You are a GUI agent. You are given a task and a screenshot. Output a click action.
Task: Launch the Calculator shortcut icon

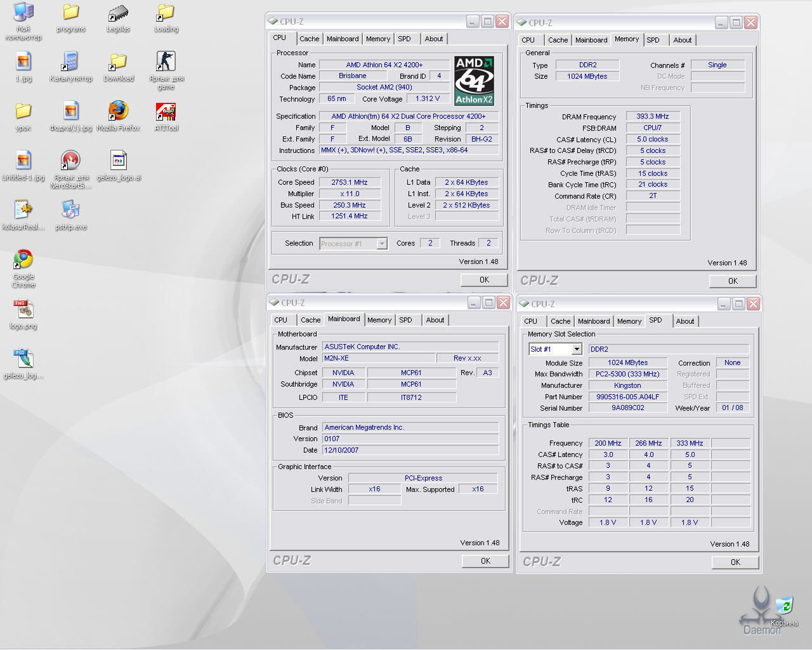click(70, 62)
